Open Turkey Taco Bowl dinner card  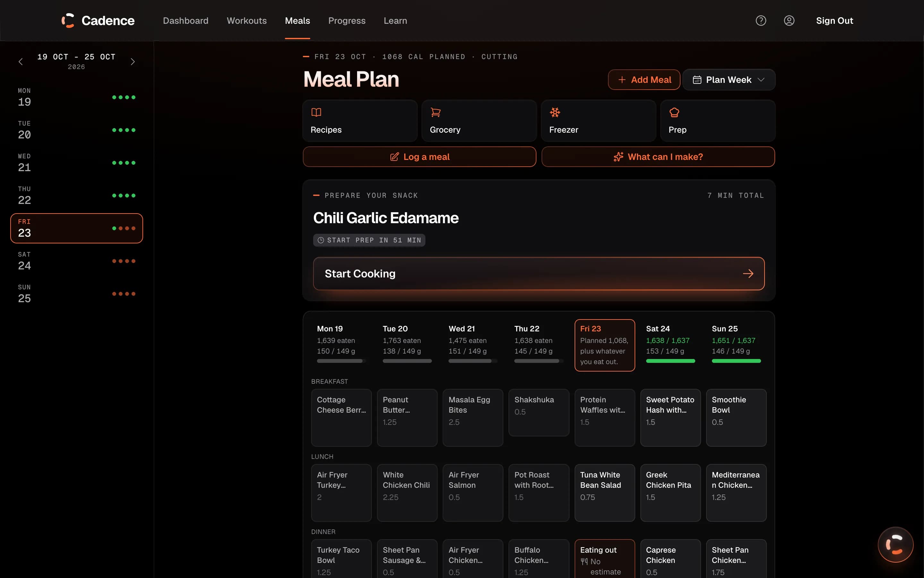point(341,559)
